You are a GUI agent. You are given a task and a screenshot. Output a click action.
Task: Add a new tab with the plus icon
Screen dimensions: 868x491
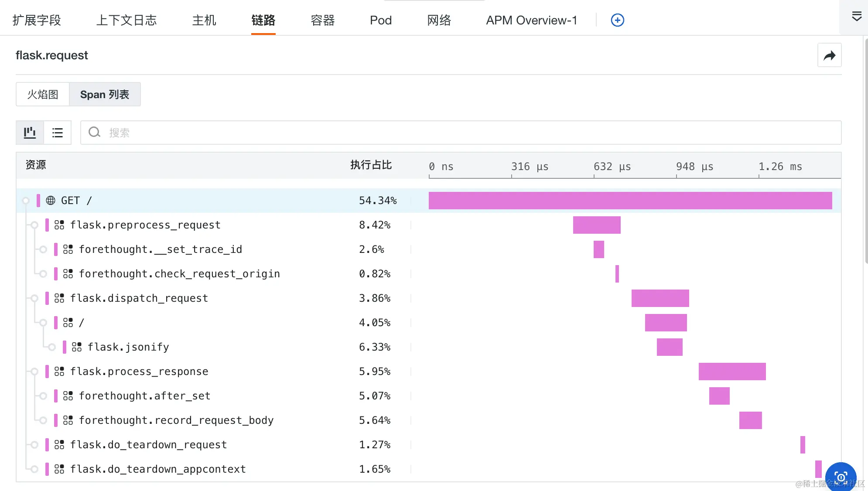617,20
